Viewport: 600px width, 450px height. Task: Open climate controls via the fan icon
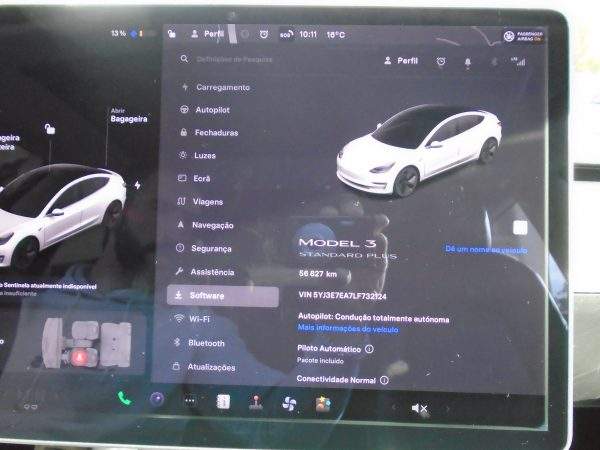289,404
